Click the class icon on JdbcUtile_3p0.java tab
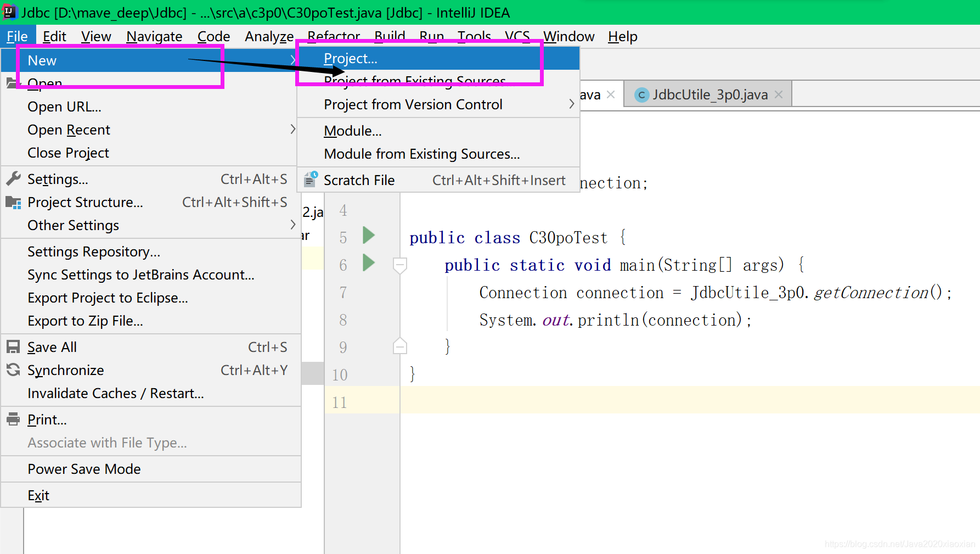The image size is (980, 554). 641,95
